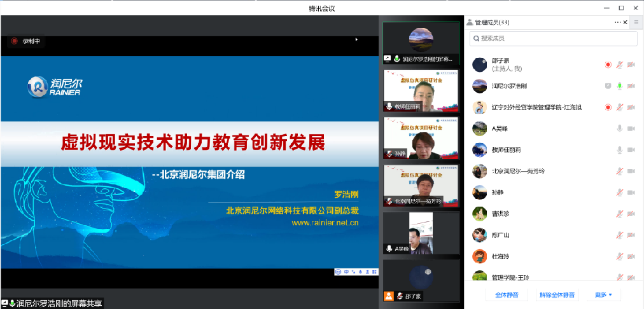Click muted microphone icon for 管理学院-王玲
The width and height of the screenshot is (644, 309).
tap(620, 277)
